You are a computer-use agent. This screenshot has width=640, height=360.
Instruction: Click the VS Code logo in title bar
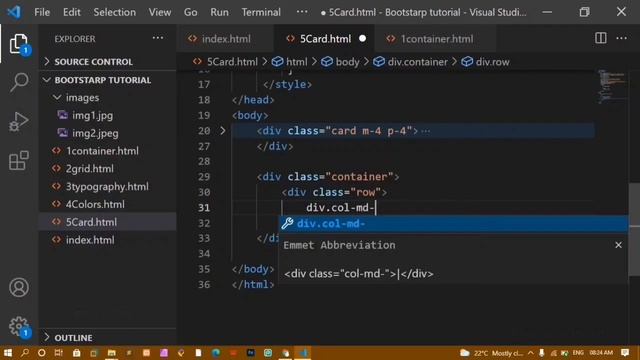[14, 12]
